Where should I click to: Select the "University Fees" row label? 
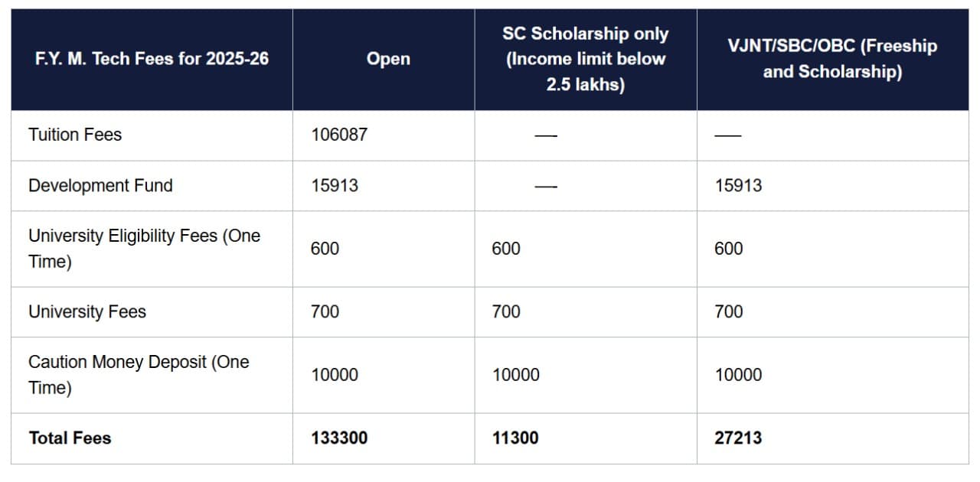[87, 311]
